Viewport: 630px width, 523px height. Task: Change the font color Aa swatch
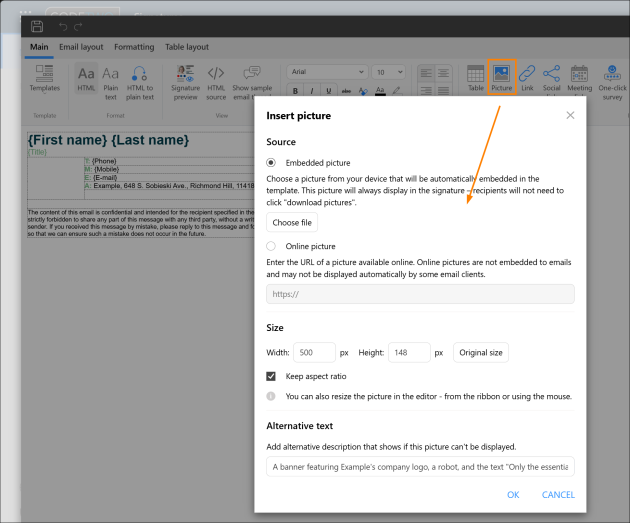(x=380, y=91)
